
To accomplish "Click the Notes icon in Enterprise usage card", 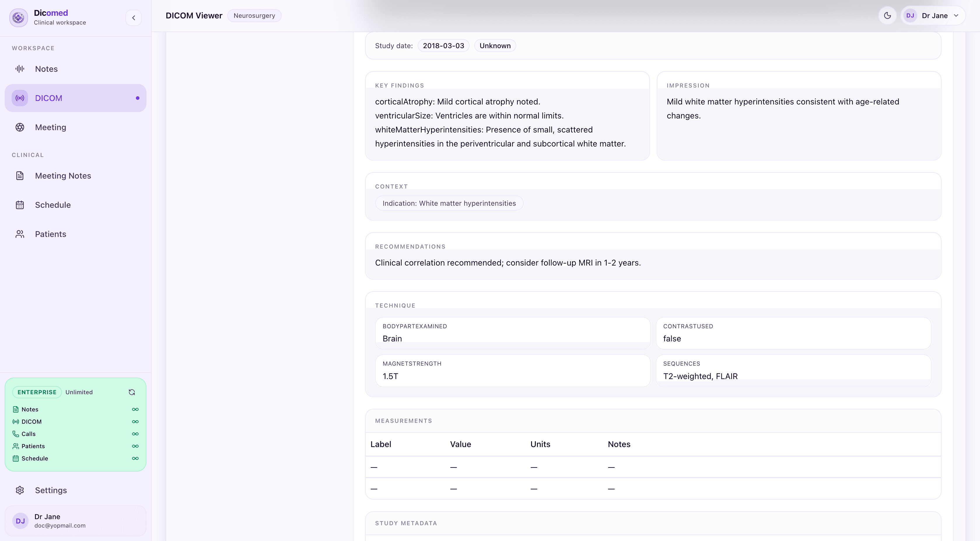I will [15, 409].
